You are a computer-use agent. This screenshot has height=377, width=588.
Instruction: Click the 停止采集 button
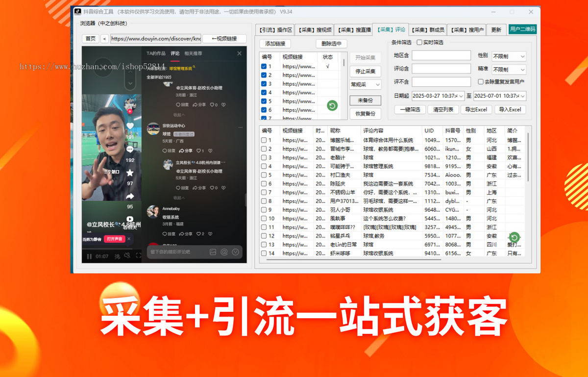tap(365, 72)
